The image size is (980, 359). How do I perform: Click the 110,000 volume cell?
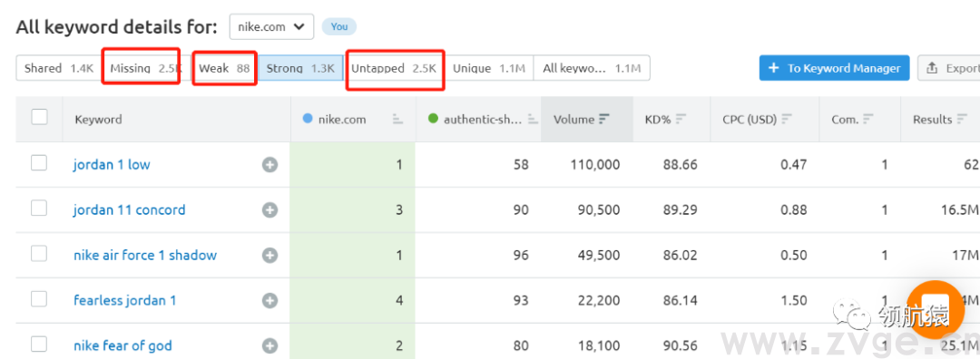click(x=595, y=165)
